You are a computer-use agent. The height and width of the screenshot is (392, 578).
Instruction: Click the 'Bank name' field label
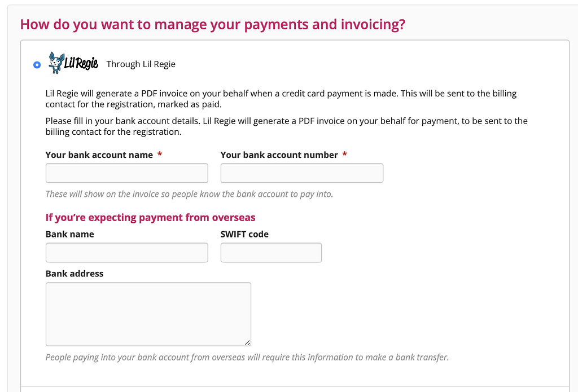tap(69, 234)
